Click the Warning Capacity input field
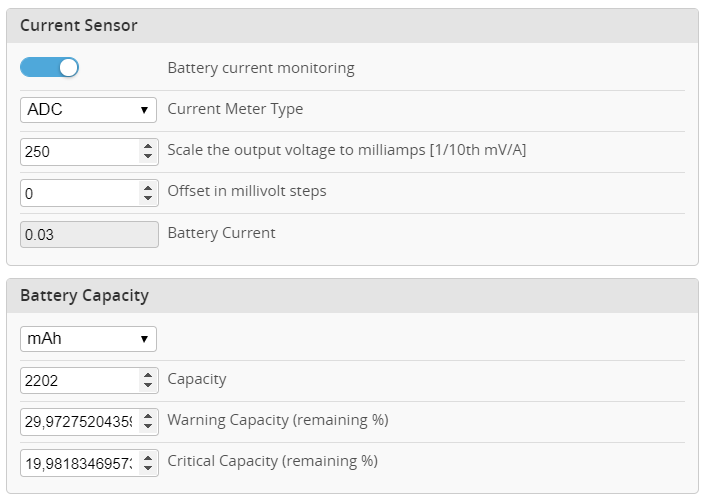 pyautogui.click(x=79, y=421)
